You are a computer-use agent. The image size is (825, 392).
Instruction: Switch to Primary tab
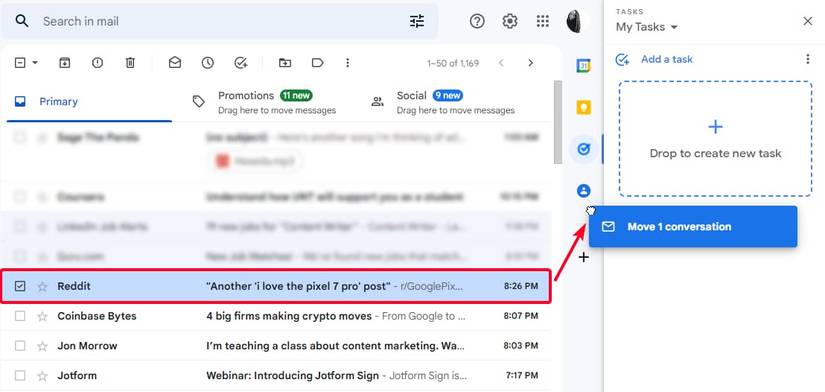click(89, 102)
